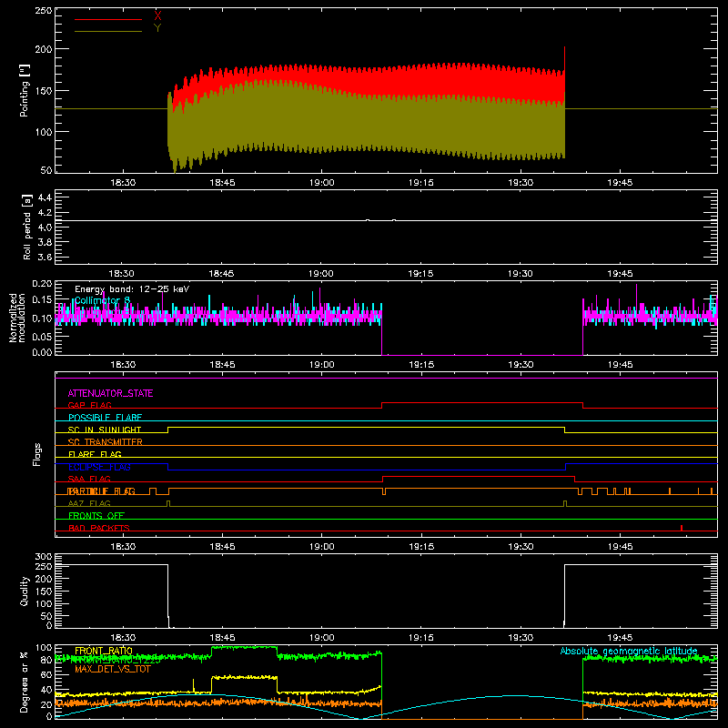Click 19:45 under the Quality plot
Viewport: 728px width, 728px height.
[620, 638]
